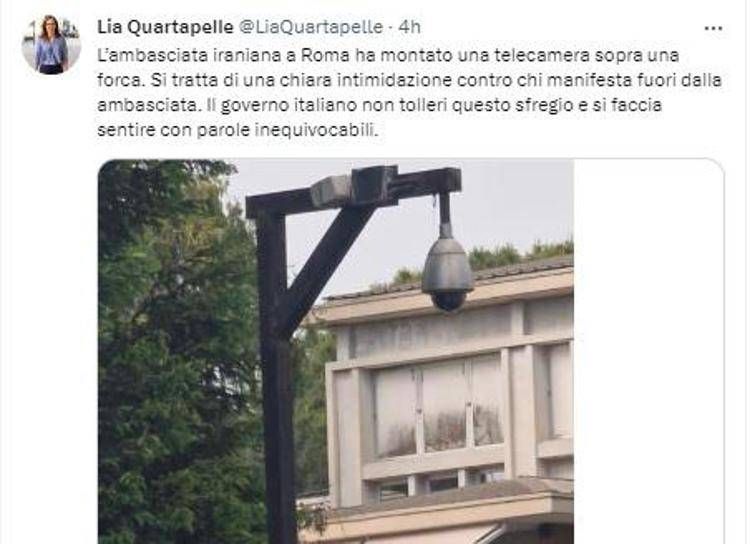
Task: Click the black gallows pole in the photo
Action: click(276, 368)
